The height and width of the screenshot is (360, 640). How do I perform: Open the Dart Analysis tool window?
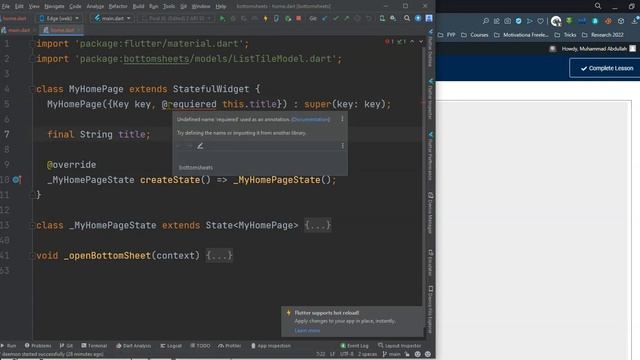[x=134, y=346]
